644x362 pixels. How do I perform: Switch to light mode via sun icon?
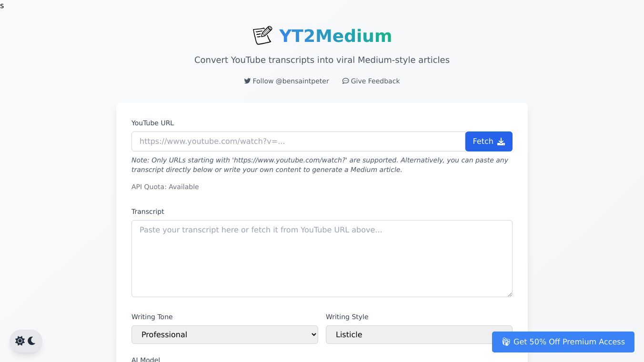[x=20, y=341]
